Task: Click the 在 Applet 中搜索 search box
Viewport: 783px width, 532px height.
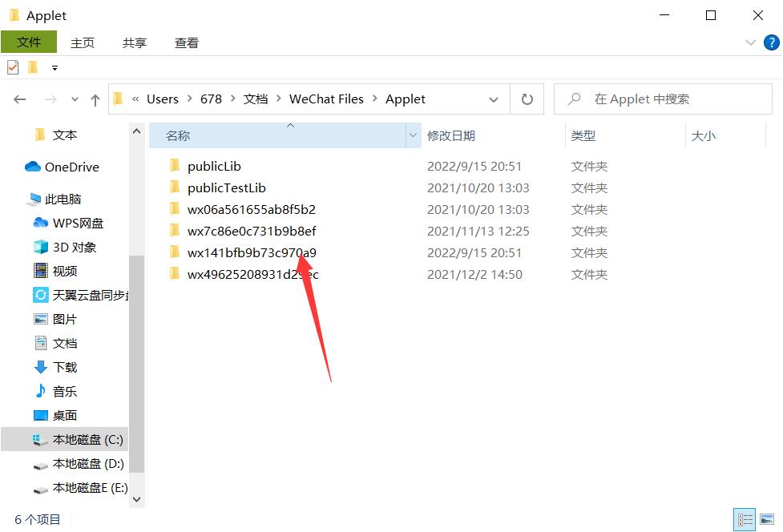Action: [x=663, y=99]
